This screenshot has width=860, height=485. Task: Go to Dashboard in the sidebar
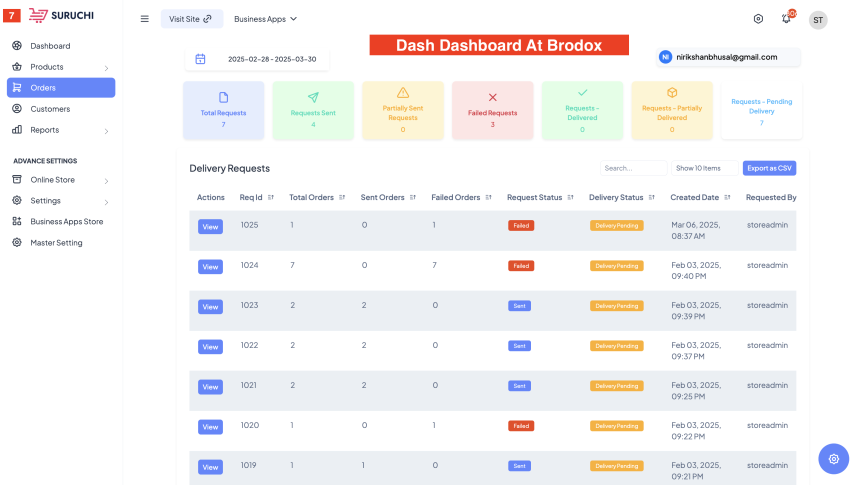coord(50,46)
